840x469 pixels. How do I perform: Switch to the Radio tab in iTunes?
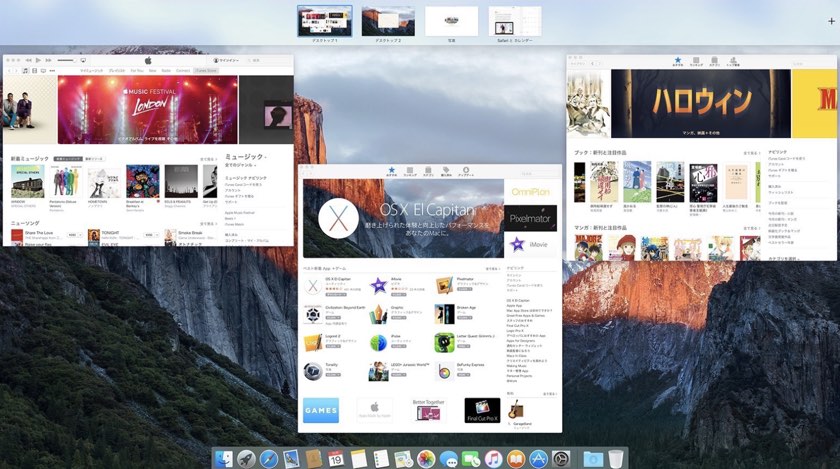(x=166, y=71)
